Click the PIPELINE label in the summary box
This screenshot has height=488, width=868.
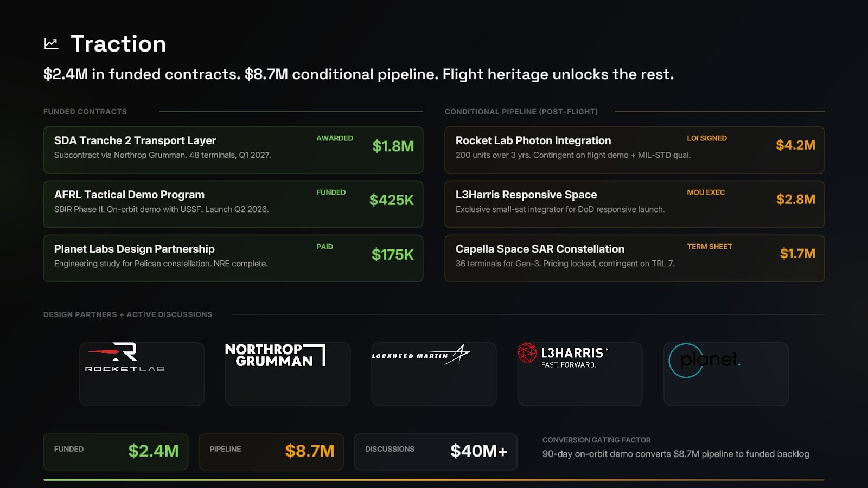225,449
